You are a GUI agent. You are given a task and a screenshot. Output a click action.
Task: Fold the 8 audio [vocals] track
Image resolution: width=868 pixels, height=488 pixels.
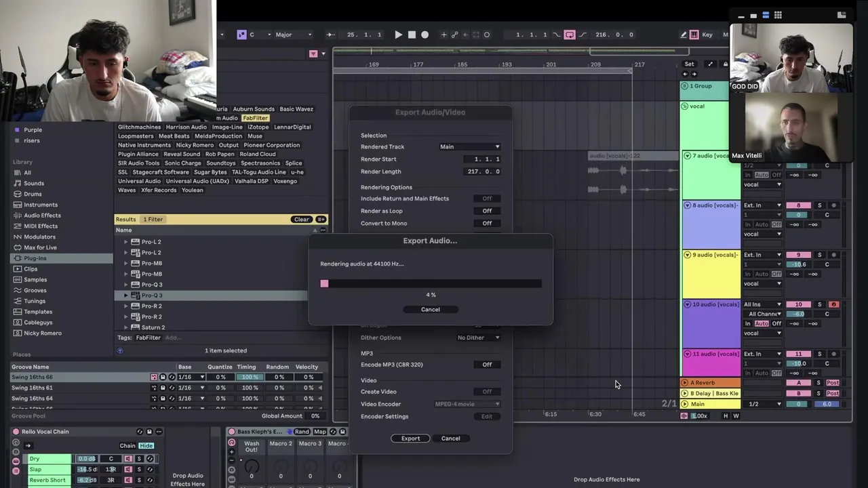pos(687,205)
